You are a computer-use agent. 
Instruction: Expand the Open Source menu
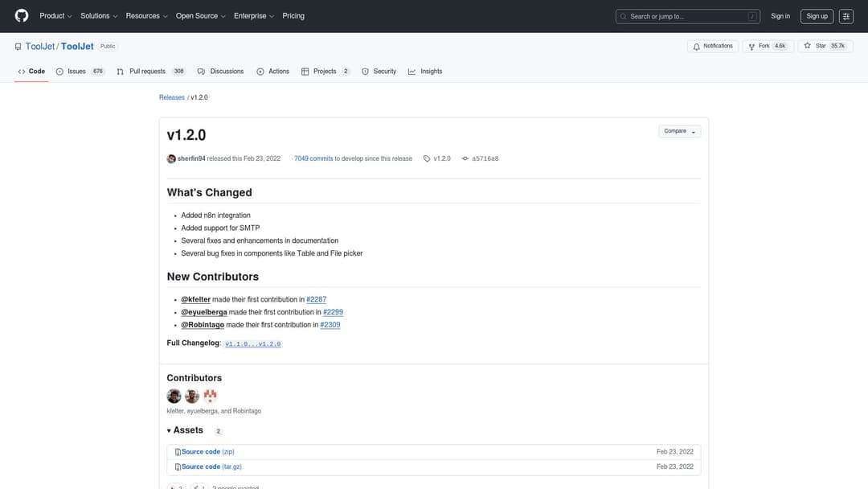[x=200, y=16]
